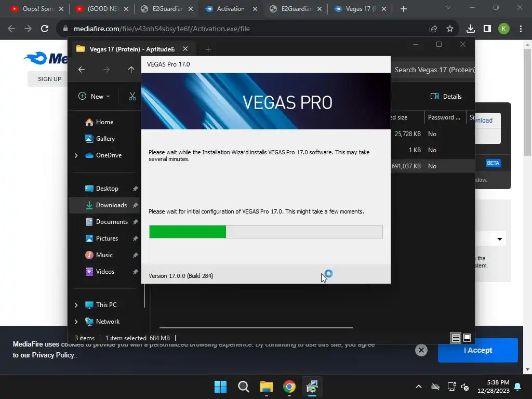Share this page using Chrome share icon
This screenshot has width=532, height=399.
pyautogui.click(x=433, y=29)
